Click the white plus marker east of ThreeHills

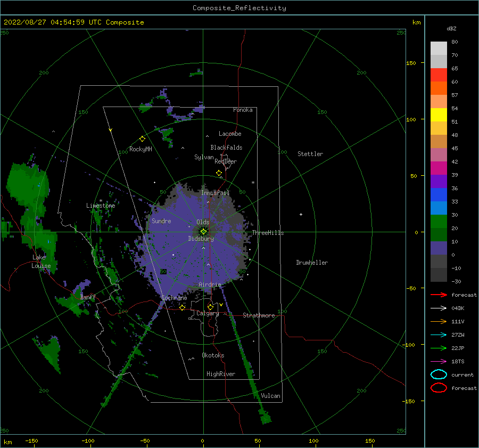pos(301,214)
